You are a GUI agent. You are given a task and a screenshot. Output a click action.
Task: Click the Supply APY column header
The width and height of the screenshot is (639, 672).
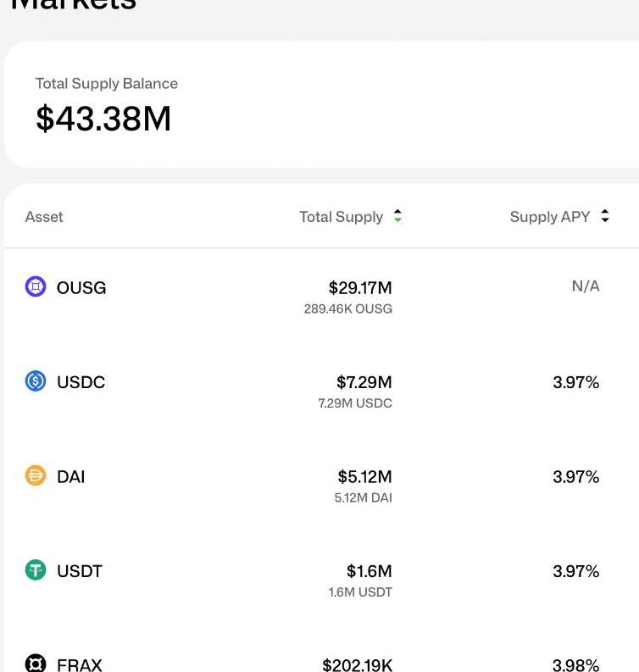(549, 217)
